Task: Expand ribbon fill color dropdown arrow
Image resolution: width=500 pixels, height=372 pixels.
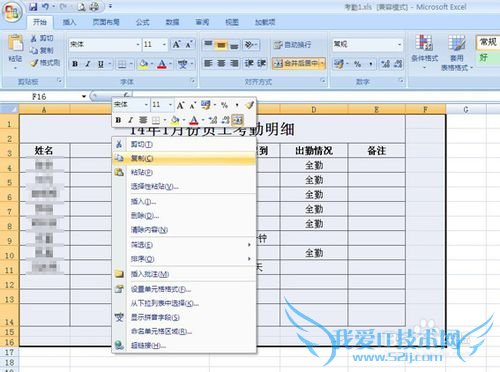Action: click(x=152, y=64)
